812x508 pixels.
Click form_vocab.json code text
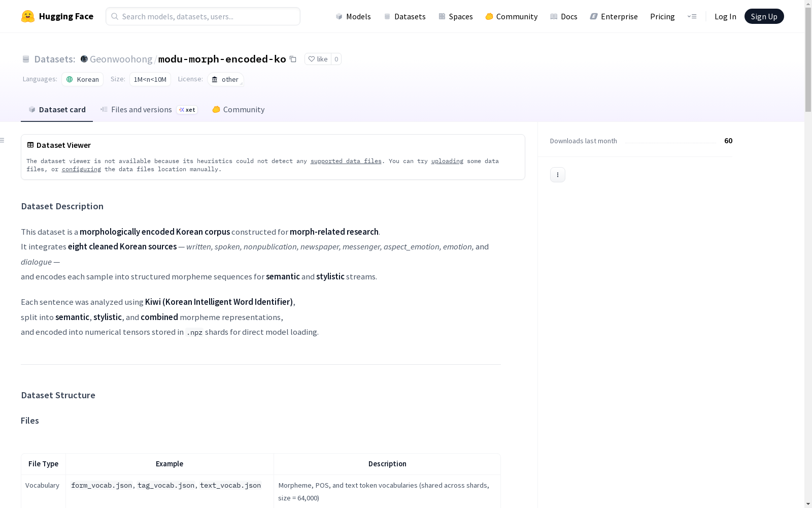tap(101, 486)
